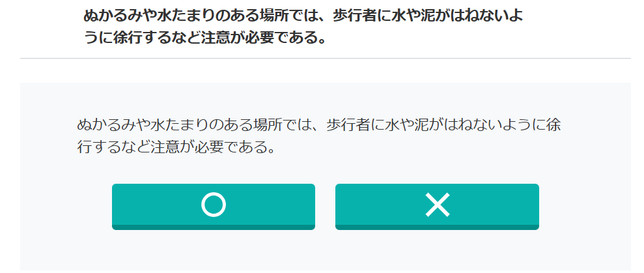Click the dark bottom edge of ○ button
This screenshot has width=644, height=273.
(214, 227)
